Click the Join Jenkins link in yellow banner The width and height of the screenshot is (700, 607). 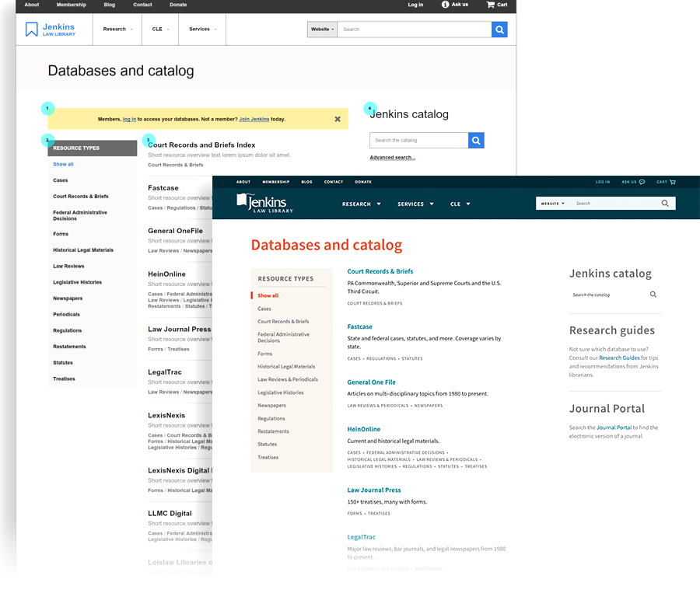(254, 119)
